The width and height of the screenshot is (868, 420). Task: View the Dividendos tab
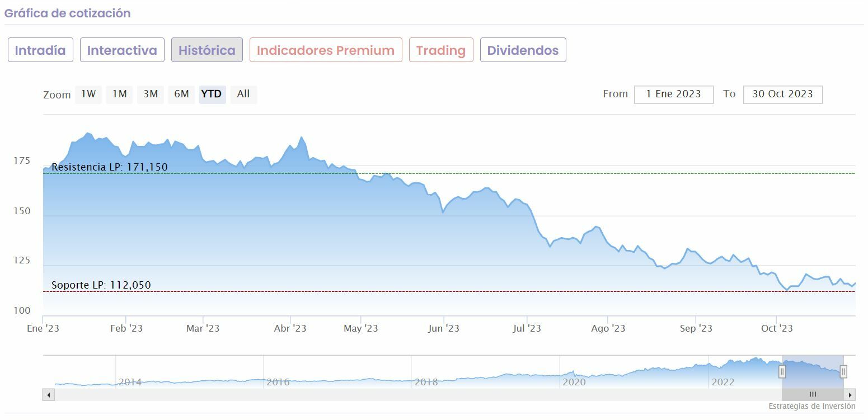[523, 50]
